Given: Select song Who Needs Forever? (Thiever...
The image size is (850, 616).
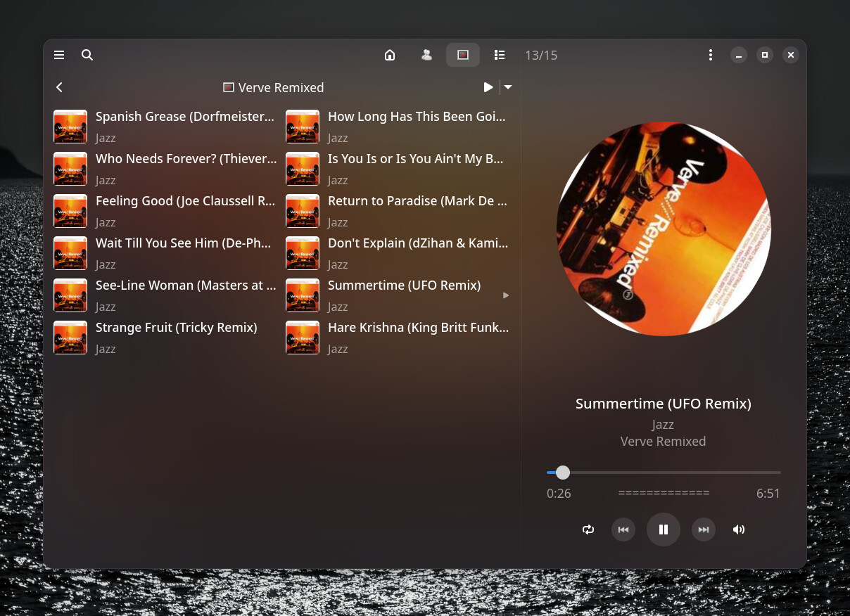Looking at the screenshot, I should click(165, 169).
